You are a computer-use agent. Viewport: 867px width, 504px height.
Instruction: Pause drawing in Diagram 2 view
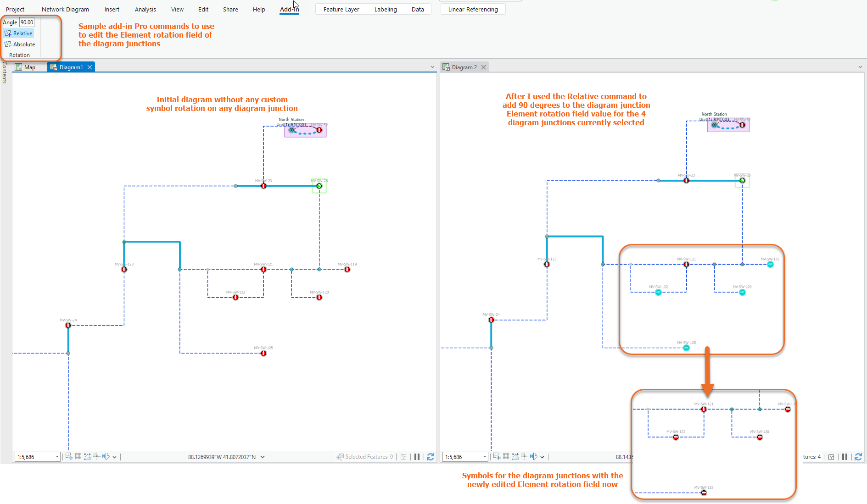click(845, 456)
